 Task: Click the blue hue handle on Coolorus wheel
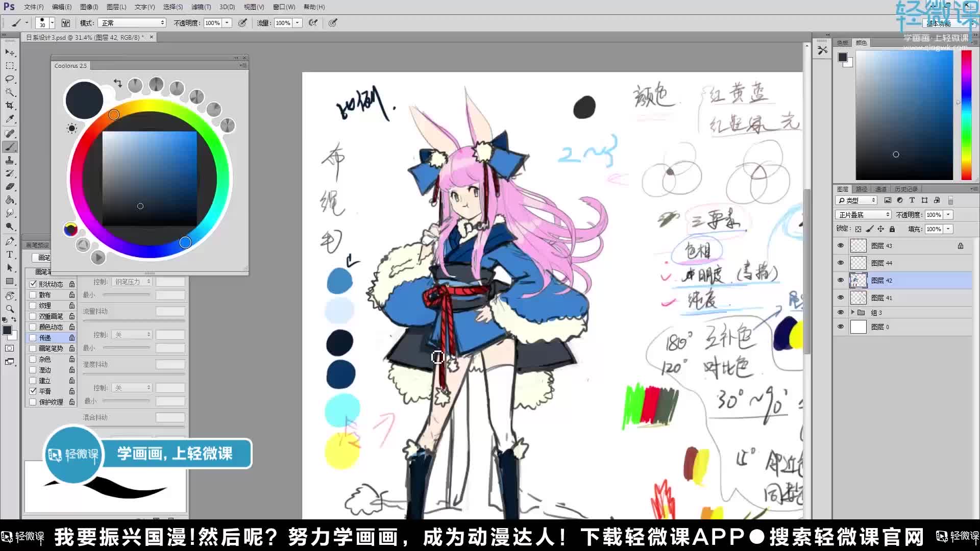tap(185, 242)
